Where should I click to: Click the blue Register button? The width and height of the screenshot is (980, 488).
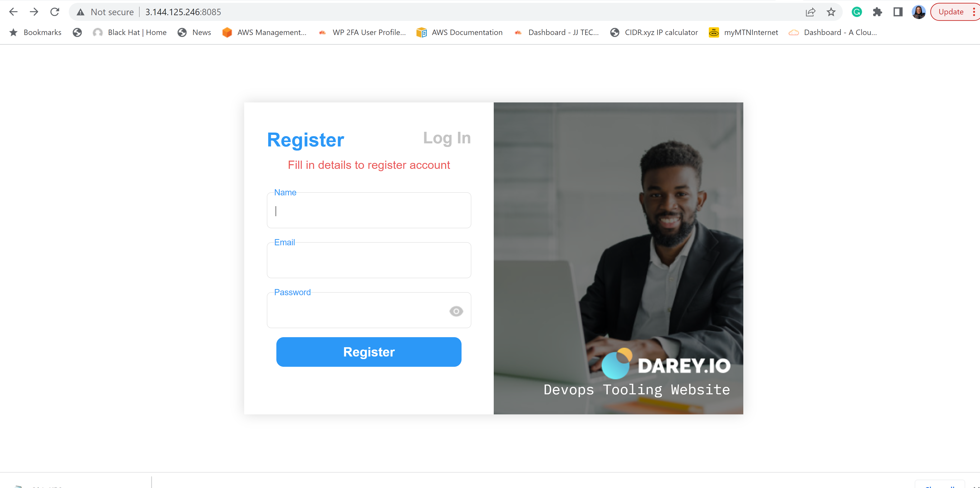click(369, 352)
